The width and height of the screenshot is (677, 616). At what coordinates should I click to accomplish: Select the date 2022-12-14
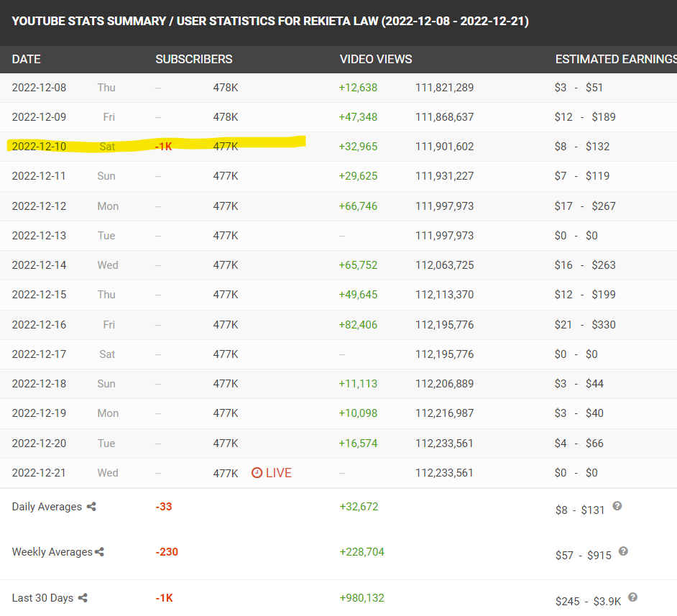point(39,265)
